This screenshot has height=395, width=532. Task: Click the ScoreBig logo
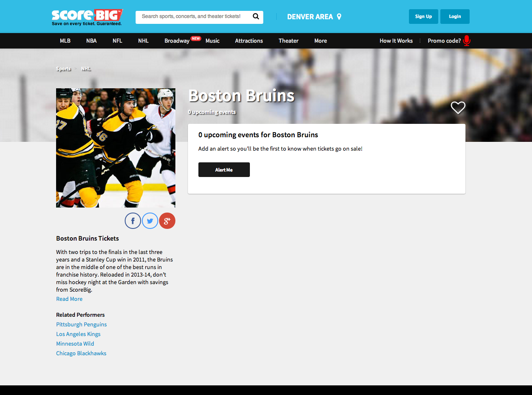pos(87,17)
